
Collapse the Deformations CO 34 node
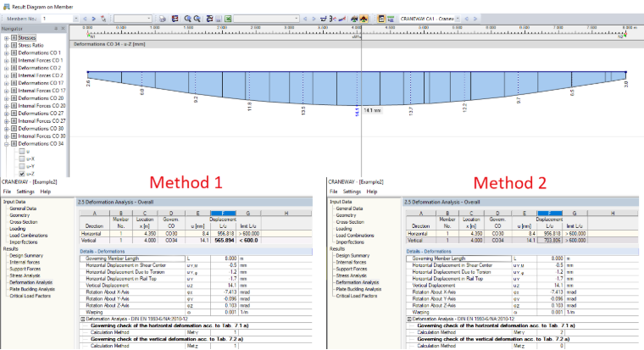[x=7, y=144]
